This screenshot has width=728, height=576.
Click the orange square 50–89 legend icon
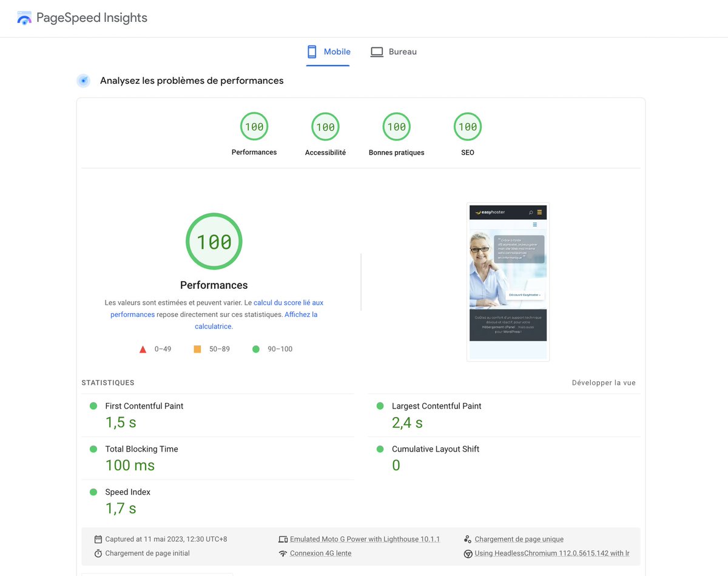pos(197,349)
